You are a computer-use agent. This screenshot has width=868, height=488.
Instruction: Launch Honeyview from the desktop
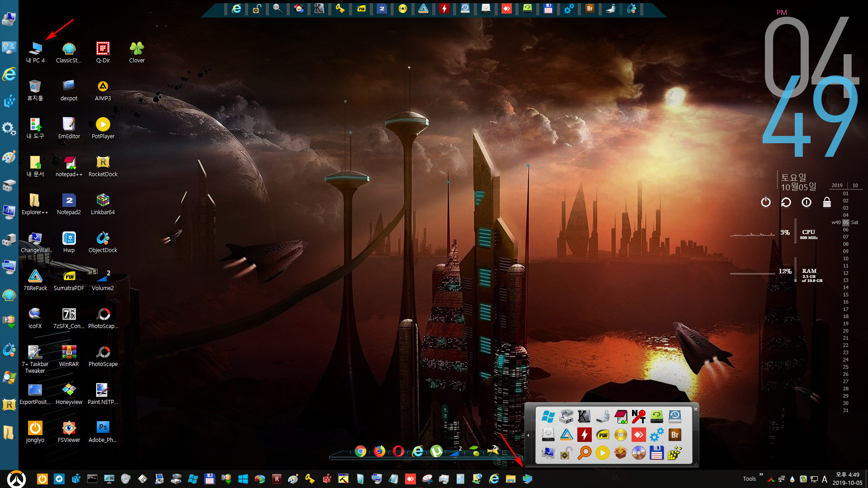pyautogui.click(x=69, y=394)
